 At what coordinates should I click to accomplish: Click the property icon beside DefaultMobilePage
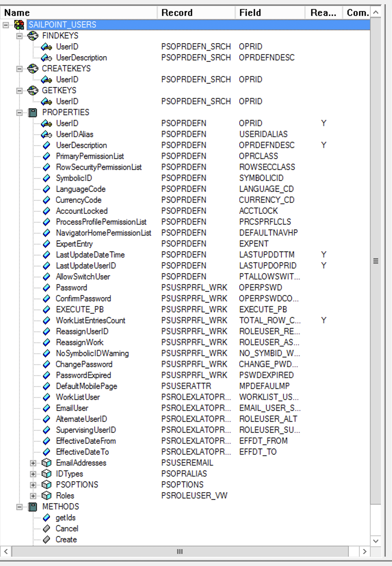point(47,386)
